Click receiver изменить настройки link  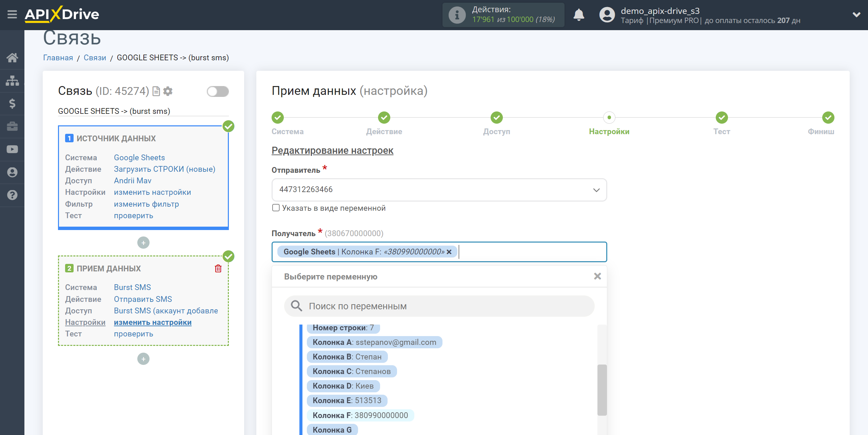pyautogui.click(x=153, y=322)
